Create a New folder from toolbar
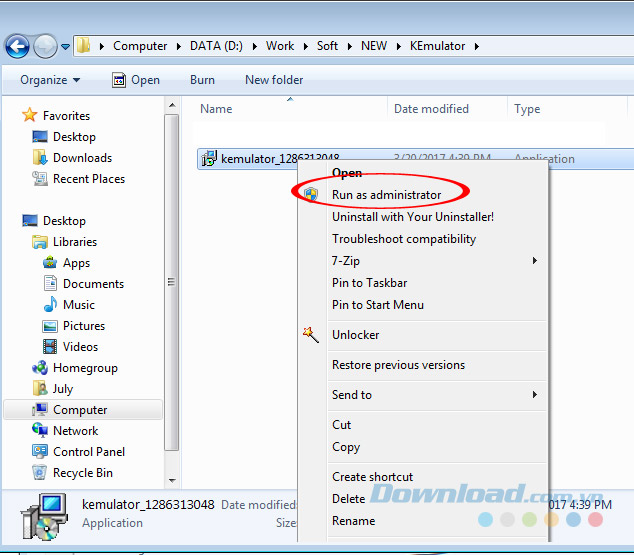The image size is (634, 555). coord(274,80)
